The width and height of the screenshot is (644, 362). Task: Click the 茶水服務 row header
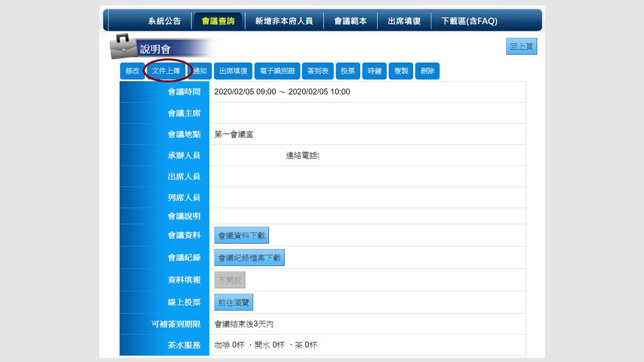click(x=165, y=345)
